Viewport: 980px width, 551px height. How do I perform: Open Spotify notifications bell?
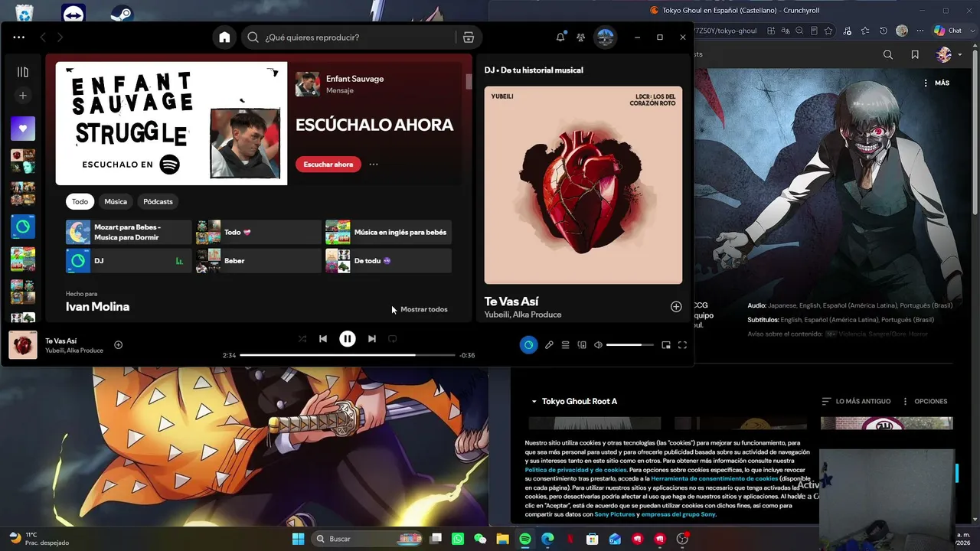click(x=560, y=37)
